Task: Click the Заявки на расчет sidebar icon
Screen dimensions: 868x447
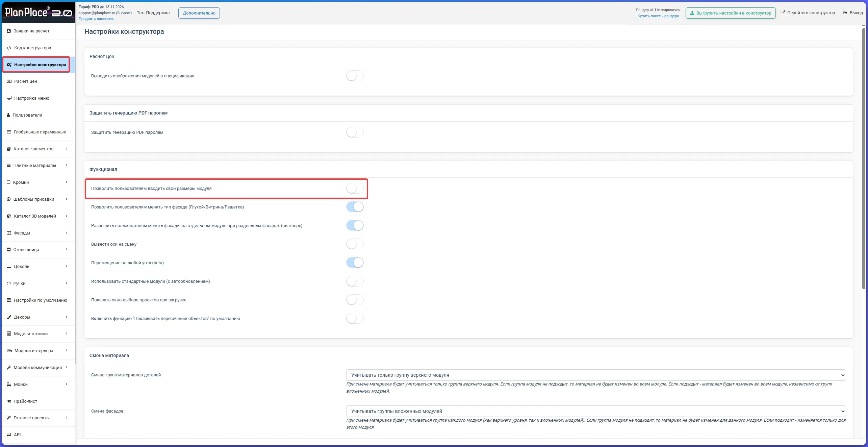Action: coord(9,31)
